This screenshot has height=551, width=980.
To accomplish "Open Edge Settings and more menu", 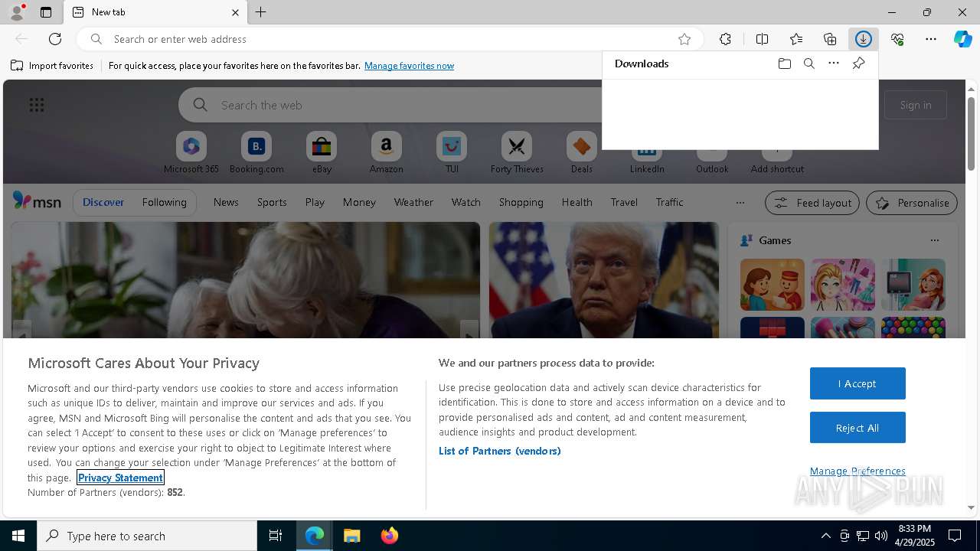I will click(931, 39).
